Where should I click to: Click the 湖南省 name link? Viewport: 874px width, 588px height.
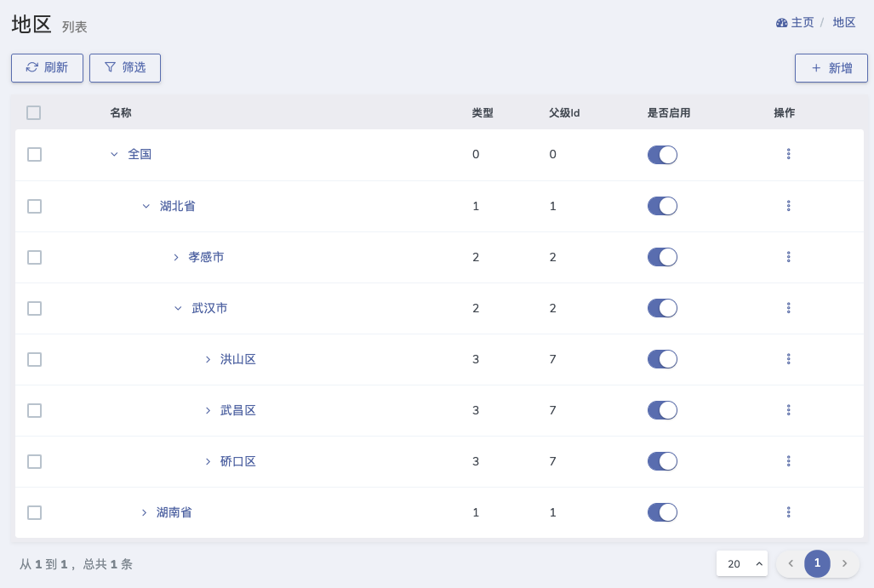[174, 513]
